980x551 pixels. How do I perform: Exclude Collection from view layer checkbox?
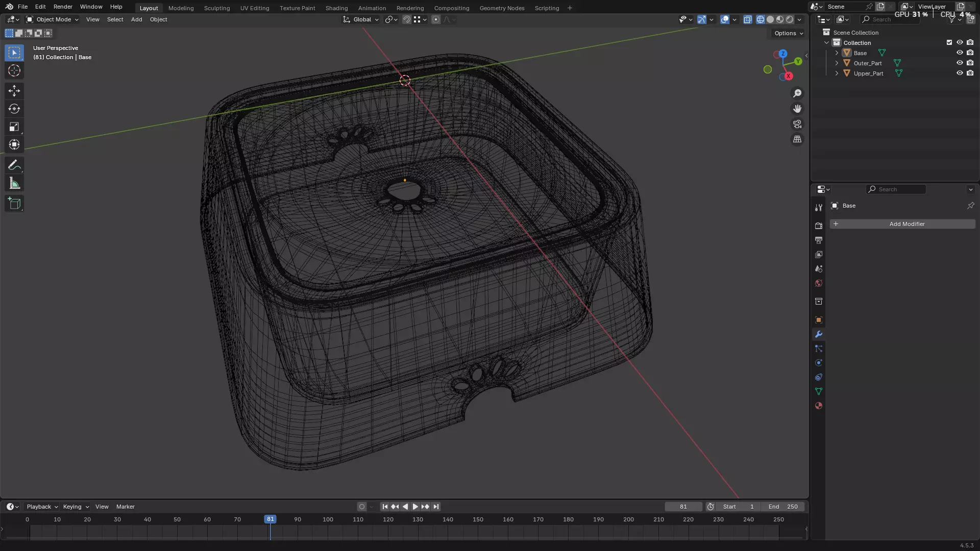pos(949,42)
